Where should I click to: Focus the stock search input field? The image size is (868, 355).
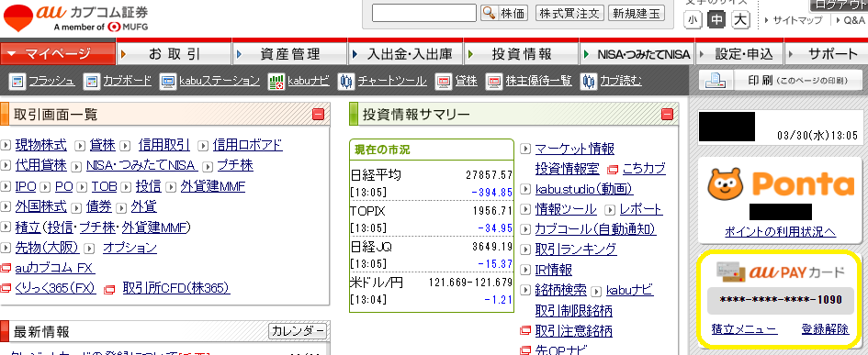[x=424, y=13]
